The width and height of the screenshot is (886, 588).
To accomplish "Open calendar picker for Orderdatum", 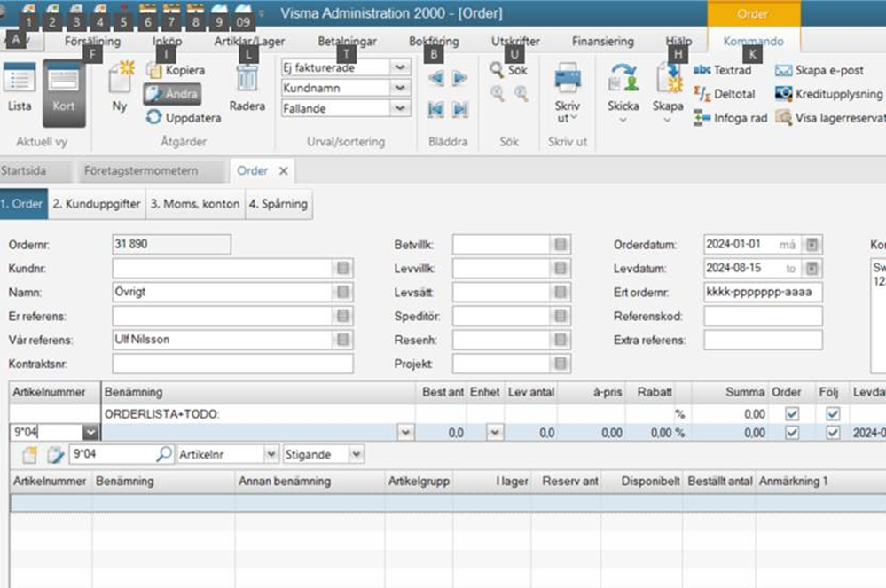I will pyautogui.click(x=813, y=245).
